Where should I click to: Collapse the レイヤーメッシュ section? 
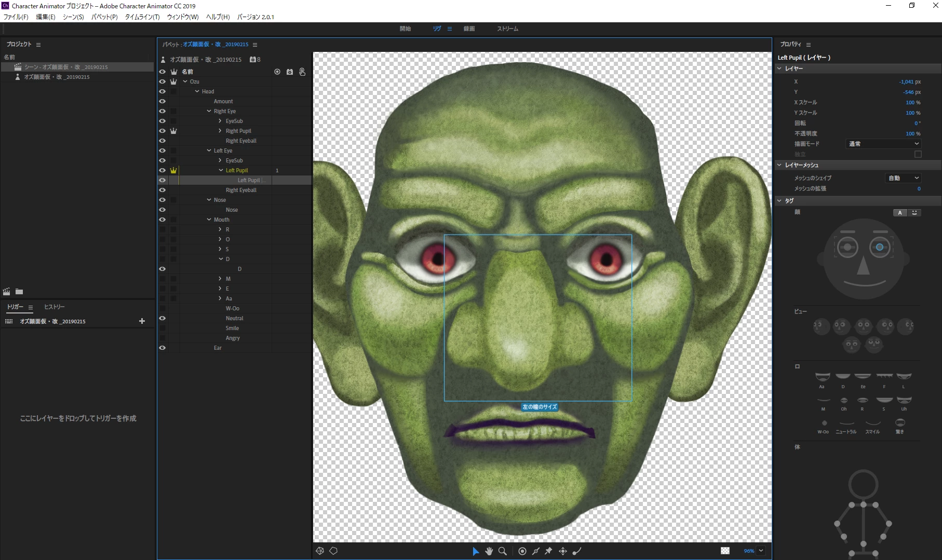coord(779,165)
